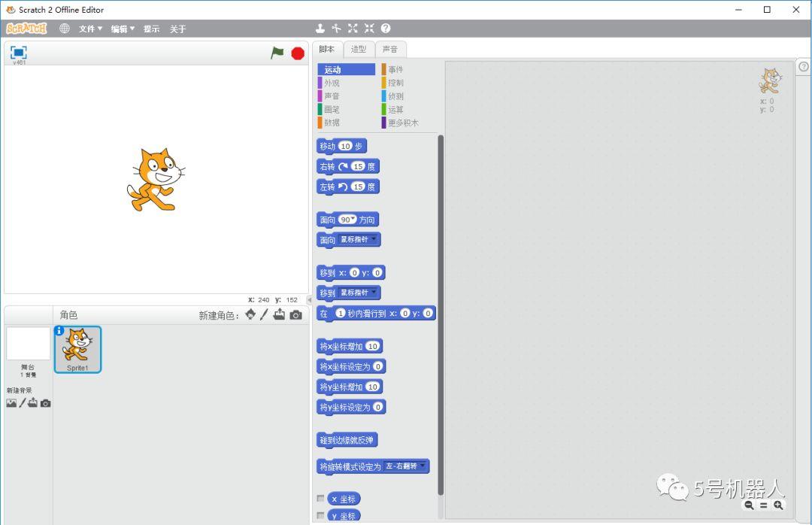Zoom out the scripts area
This screenshot has width=812, height=525.
(x=749, y=505)
